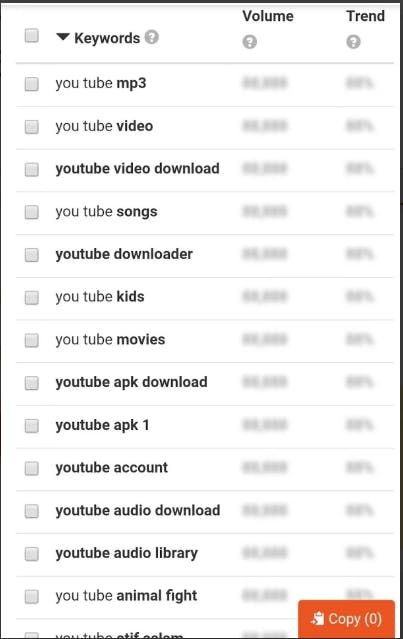This screenshot has height=639, width=403.
Task: Tick the you tube songs checkbox
Action: click(32, 212)
